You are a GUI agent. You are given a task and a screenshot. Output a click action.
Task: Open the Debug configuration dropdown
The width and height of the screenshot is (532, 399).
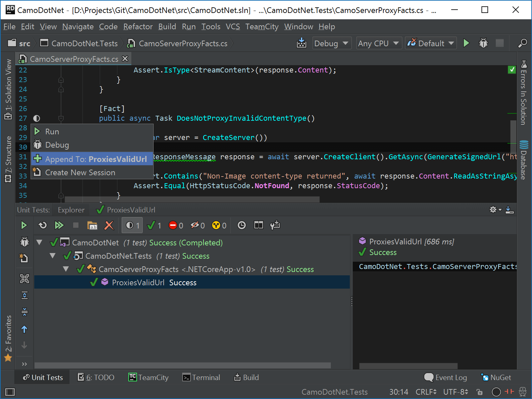[x=332, y=43]
